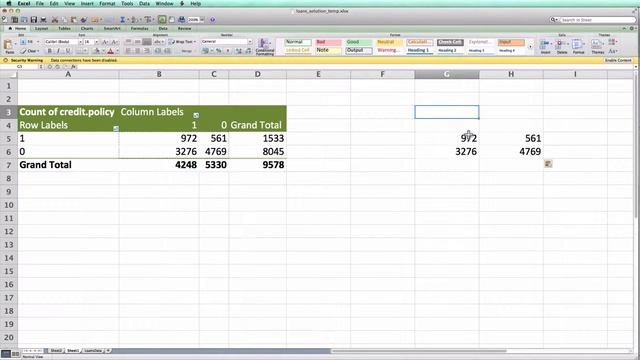This screenshot has height=360, width=640.
Task: Click the AutoSum sigma icon
Action: click(122, 20)
